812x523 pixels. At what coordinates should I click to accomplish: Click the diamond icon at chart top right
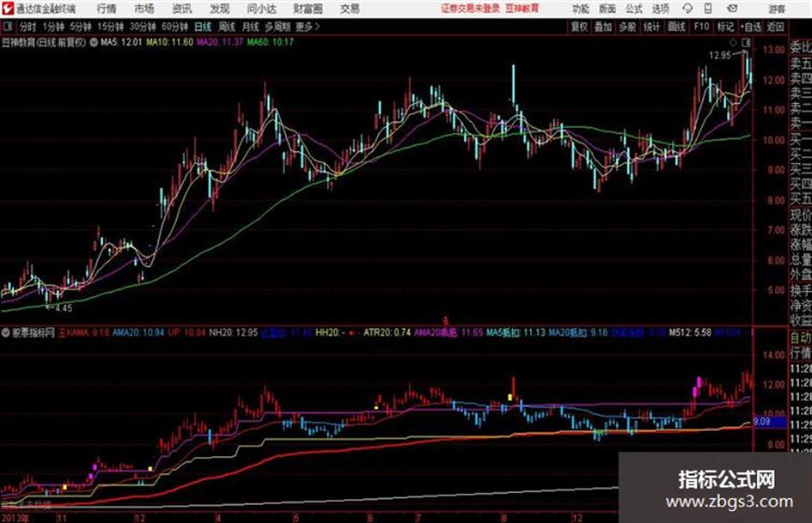tap(733, 42)
